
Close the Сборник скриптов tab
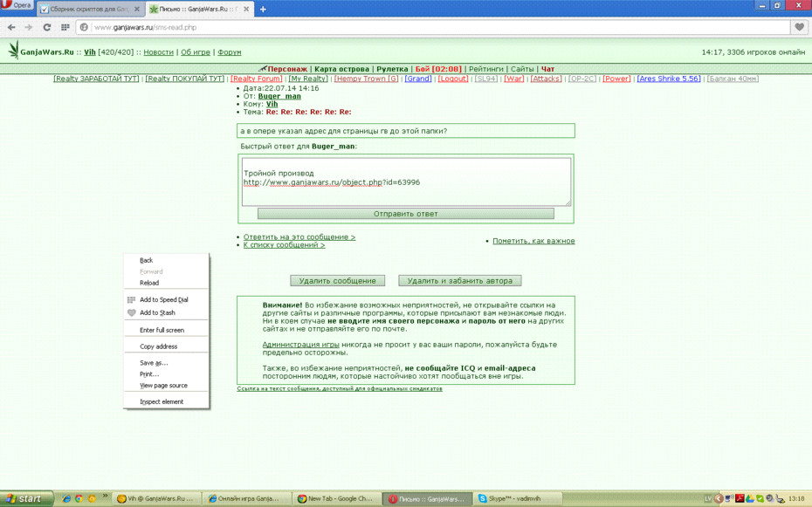click(137, 9)
